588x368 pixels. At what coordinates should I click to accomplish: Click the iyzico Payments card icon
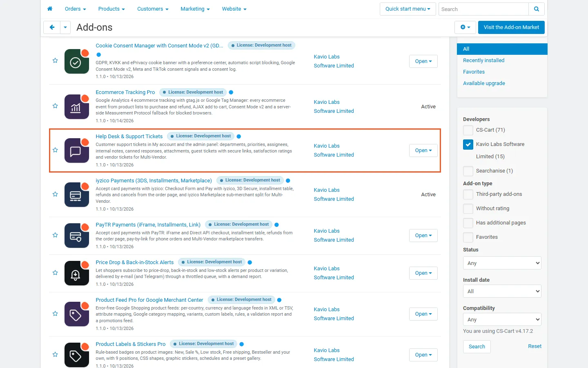point(77,195)
